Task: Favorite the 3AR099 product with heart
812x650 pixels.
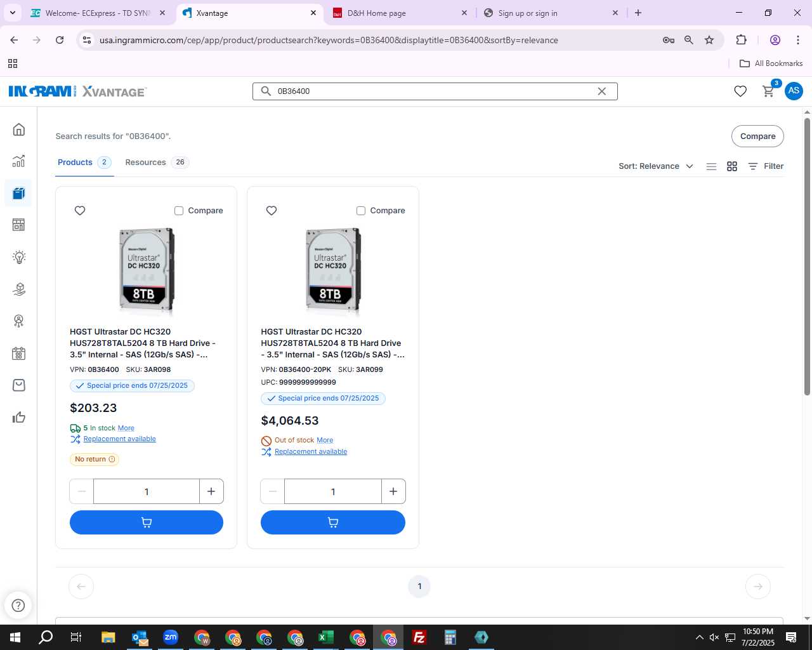Action: [272, 211]
